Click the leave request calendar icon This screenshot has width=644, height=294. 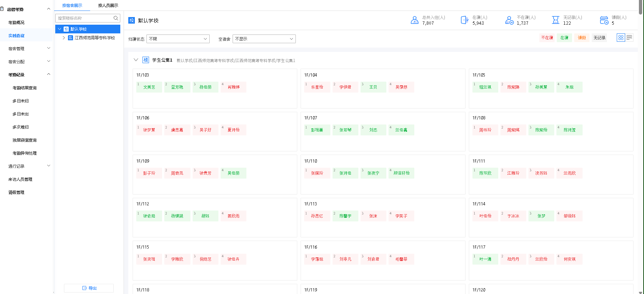pyautogui.click(x=604, y=20)
